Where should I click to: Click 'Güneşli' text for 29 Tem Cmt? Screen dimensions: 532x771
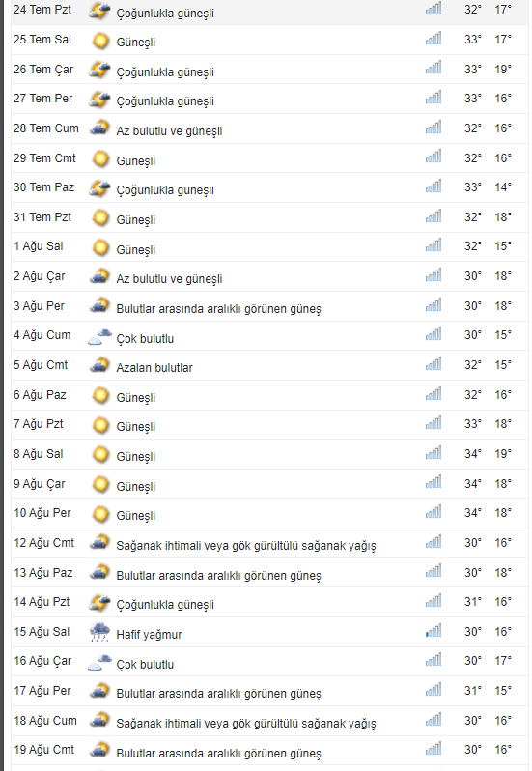tap(135, 161)
